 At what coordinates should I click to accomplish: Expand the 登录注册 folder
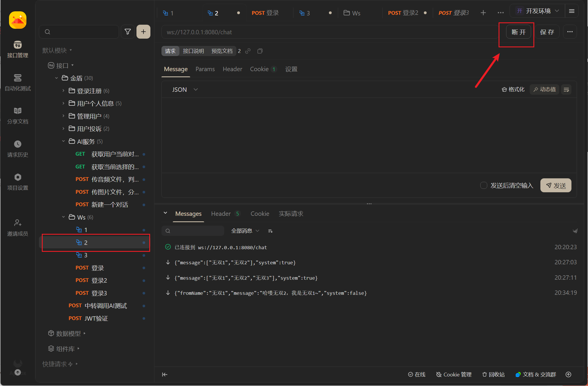(63, 91)
